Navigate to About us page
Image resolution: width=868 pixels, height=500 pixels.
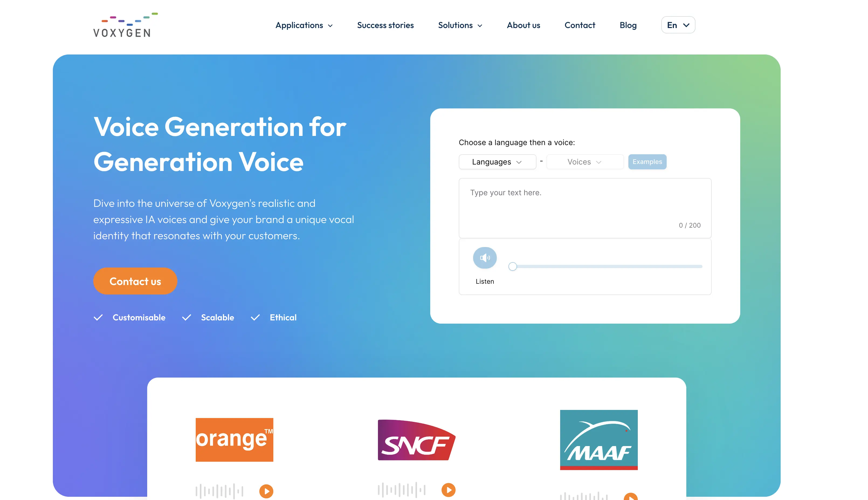(523, 25)
